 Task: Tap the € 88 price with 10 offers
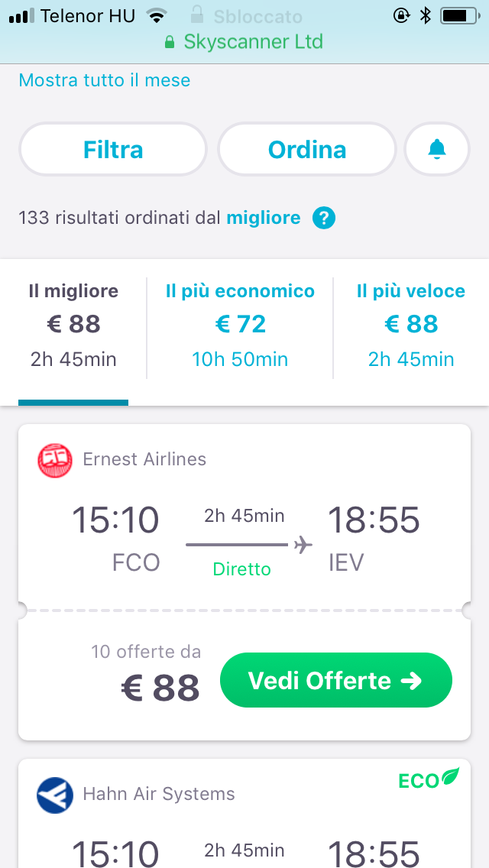tap(160, 687)
